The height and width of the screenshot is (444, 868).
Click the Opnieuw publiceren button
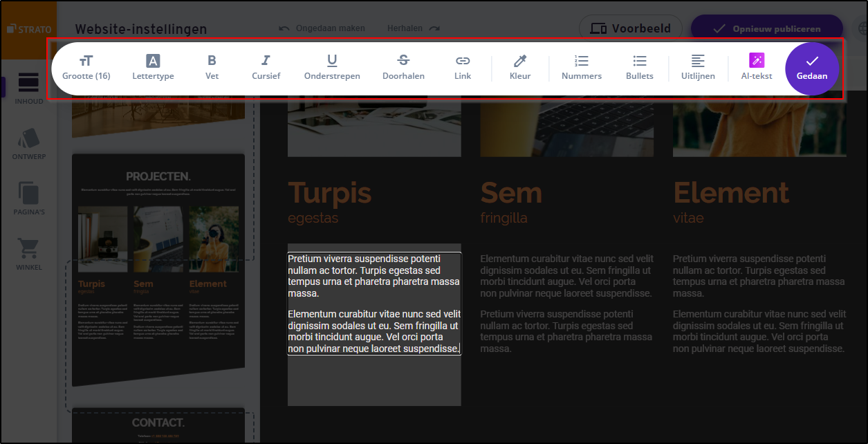point(766,29)
